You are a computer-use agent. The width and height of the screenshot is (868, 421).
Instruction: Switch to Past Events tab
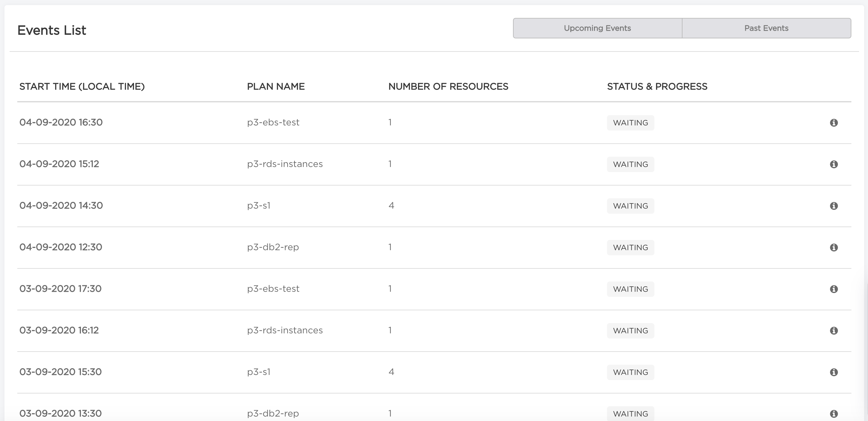point(766,28)
